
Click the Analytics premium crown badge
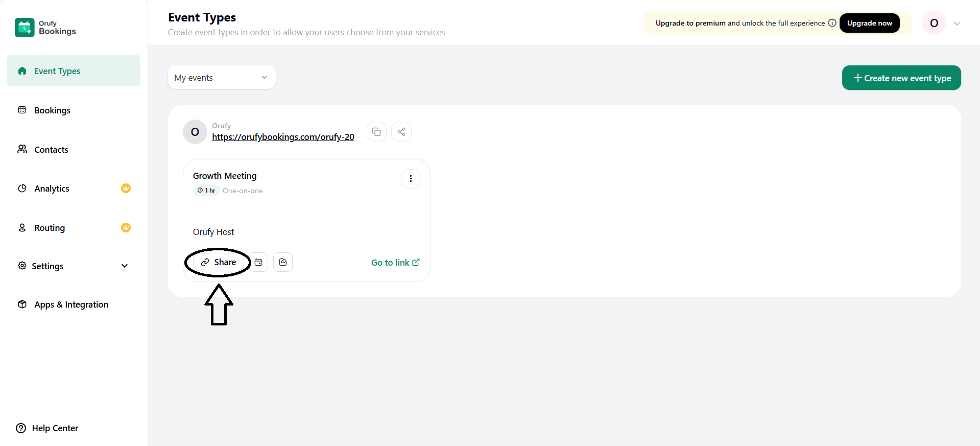pyautogui.click(x=126, y=189)
